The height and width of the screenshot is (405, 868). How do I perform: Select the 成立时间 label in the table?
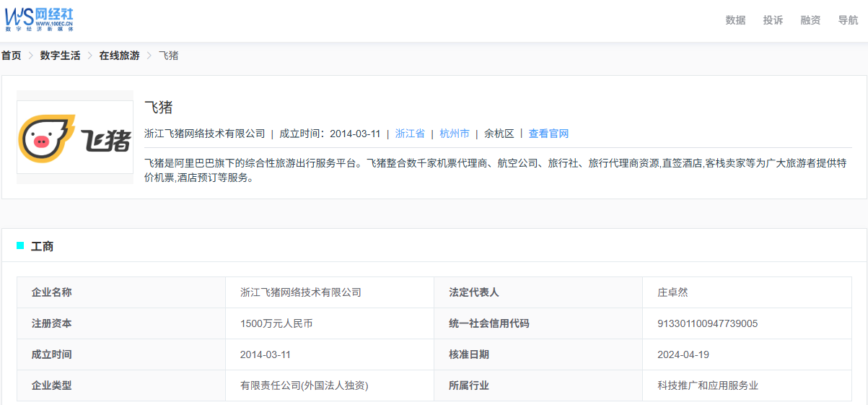[x=121, y=354]
